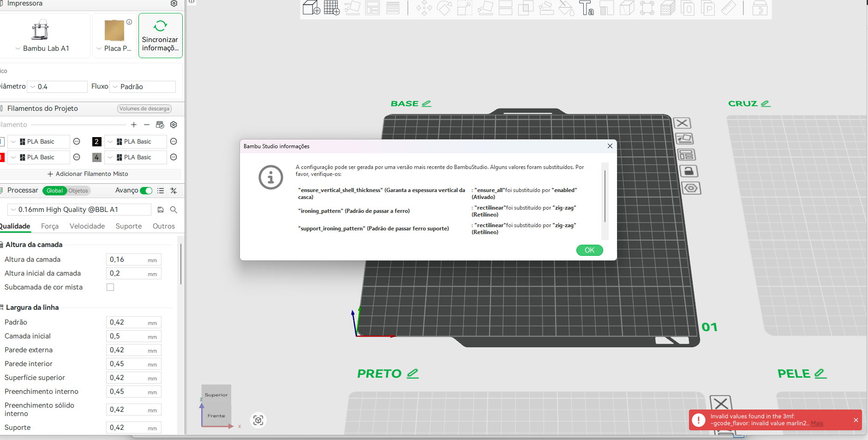Open options for filament 2 PLA Basic

click(x=174, y=141)
